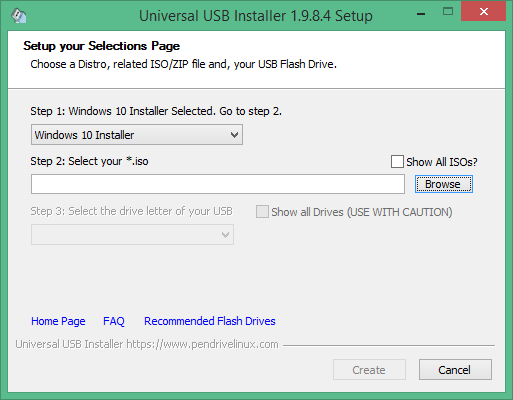Click the Universal USB Installer title bar icon

coord(19,16)
